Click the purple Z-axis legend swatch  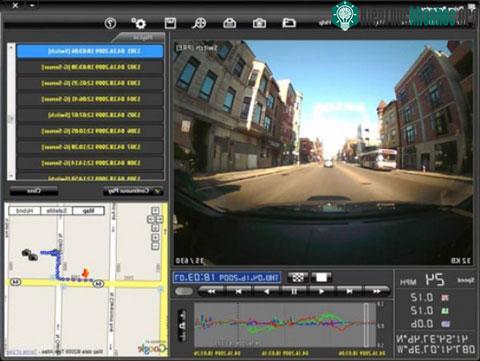(x=445, y=324)
